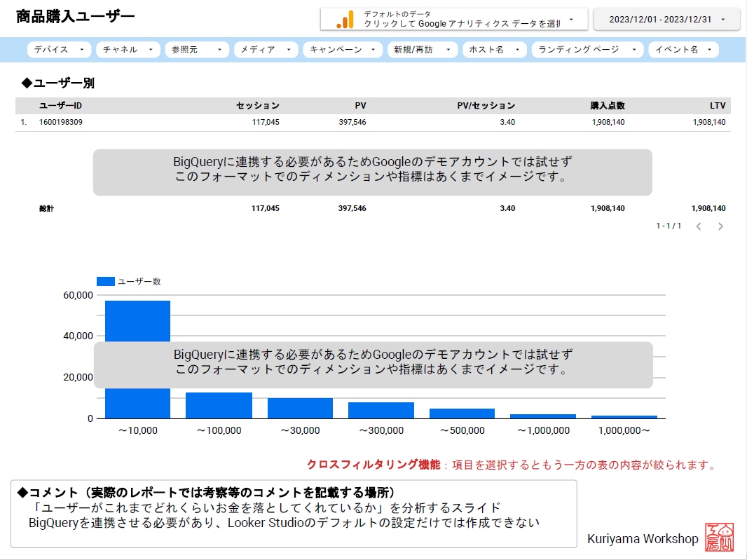The image size is (747, 560).
Task: Sort table by ユーザーID column header
Action: (60, 106)
